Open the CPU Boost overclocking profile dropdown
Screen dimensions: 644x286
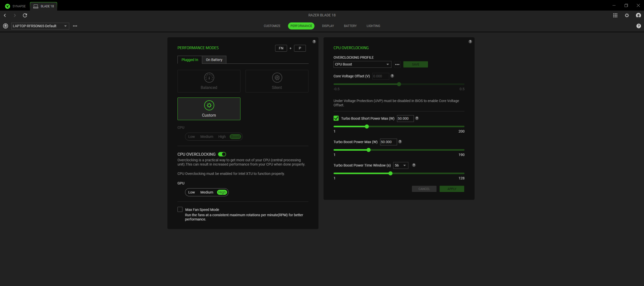pos(362,64)
